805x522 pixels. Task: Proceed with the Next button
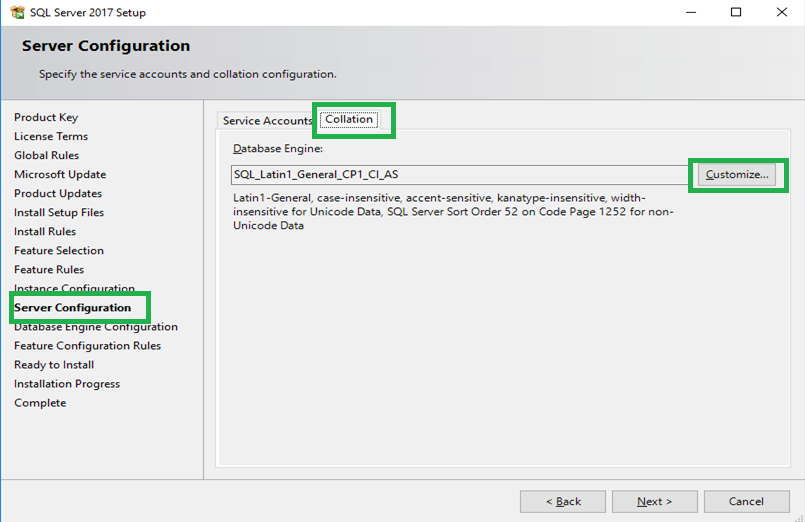655,501
